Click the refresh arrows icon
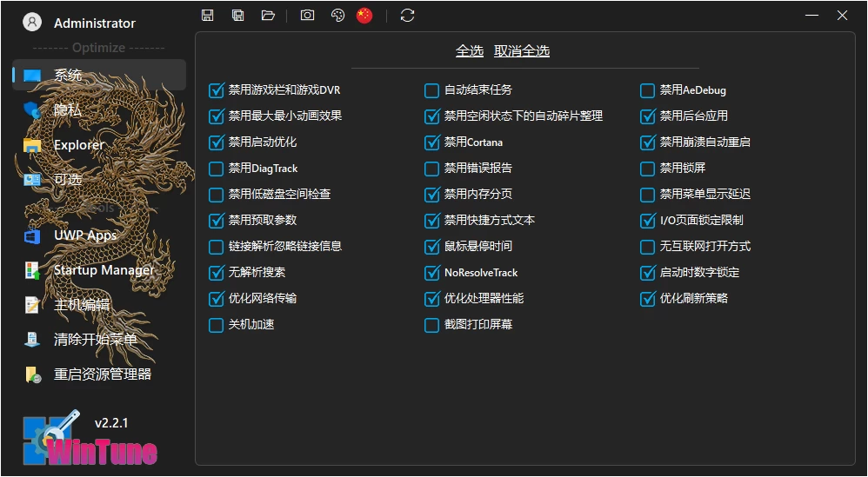868x477 pixels. pyautogui.click(x=407, y=15)
